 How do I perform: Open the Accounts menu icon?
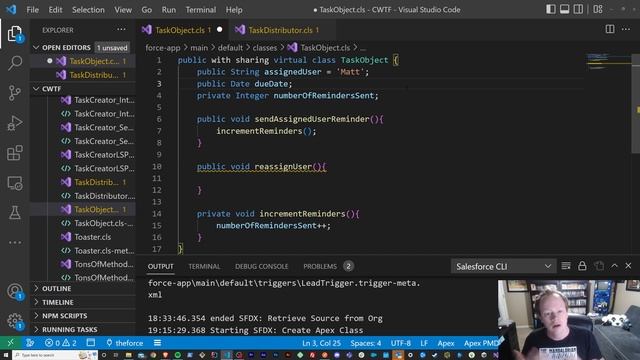point(15,291)
